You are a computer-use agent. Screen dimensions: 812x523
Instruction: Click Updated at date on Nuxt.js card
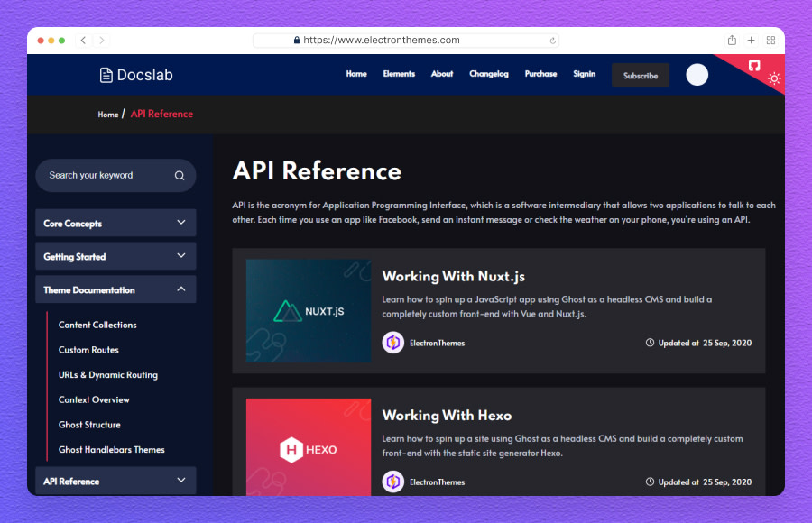click(705, 343)
